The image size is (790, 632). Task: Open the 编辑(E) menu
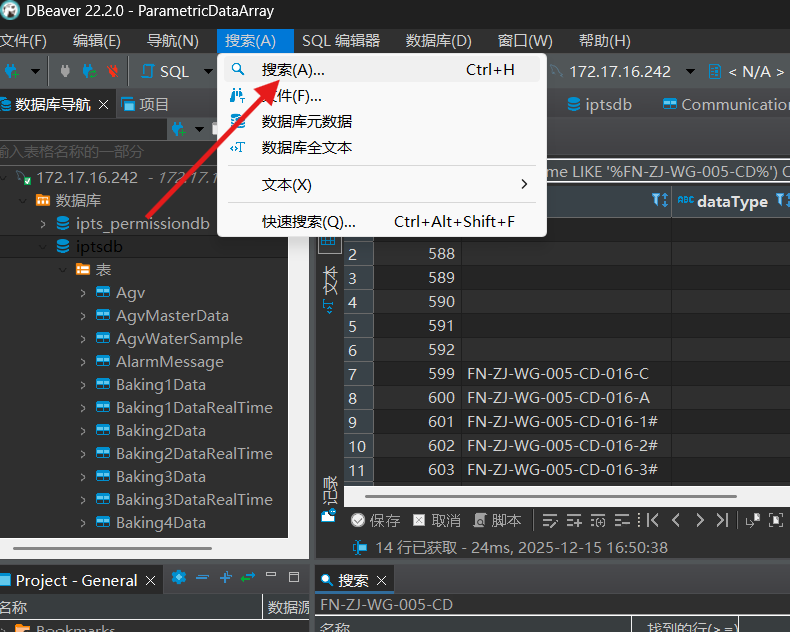(x=96, y=41)
